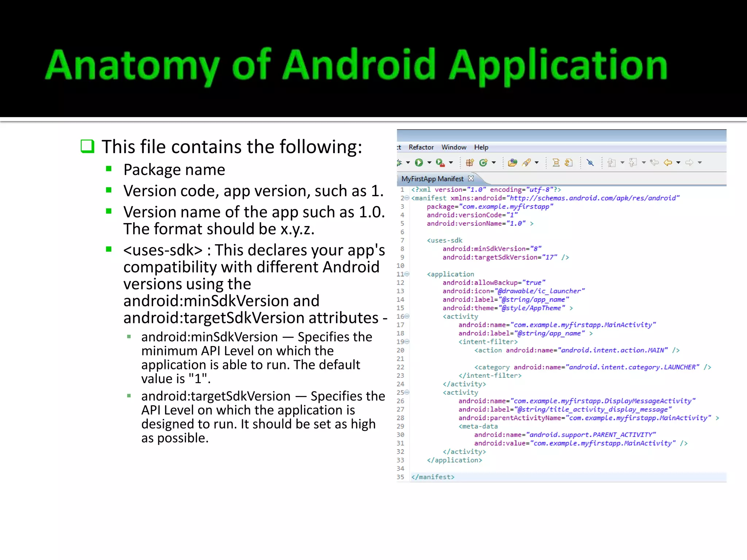Collapse the activity element at line 16

pos(407,316)
